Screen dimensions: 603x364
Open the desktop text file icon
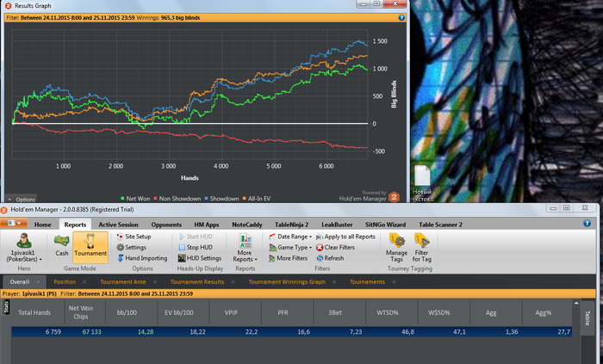(x=422, y=182)
